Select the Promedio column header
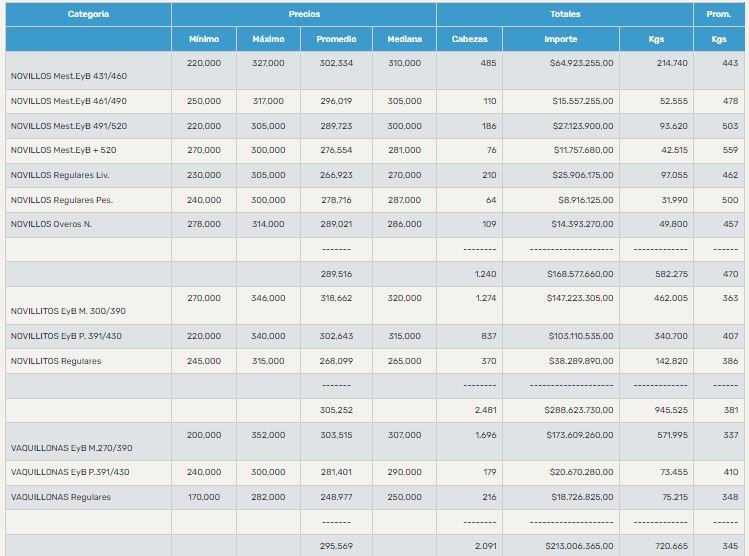Screen dimensions: 749x556 tap(336, 39)
